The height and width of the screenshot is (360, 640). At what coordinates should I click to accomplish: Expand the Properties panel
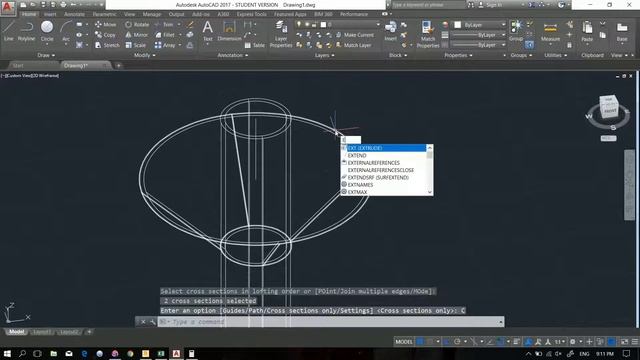coord(458,55)
